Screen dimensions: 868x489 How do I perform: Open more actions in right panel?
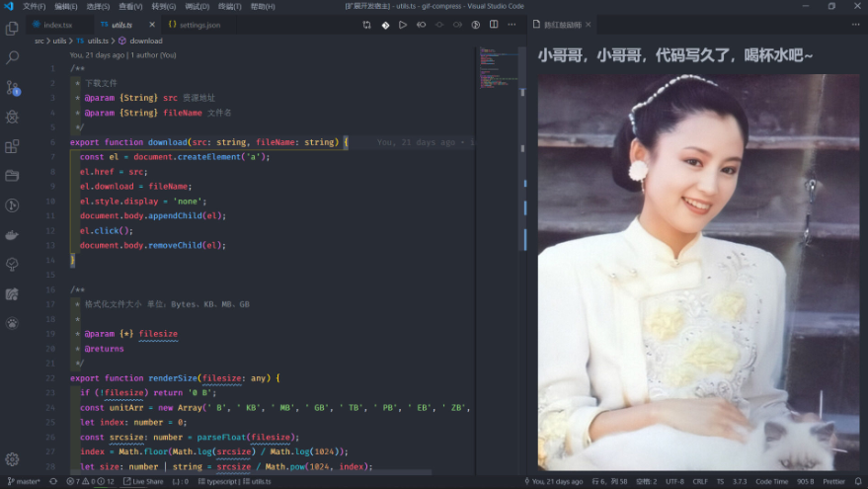[856, 25]
